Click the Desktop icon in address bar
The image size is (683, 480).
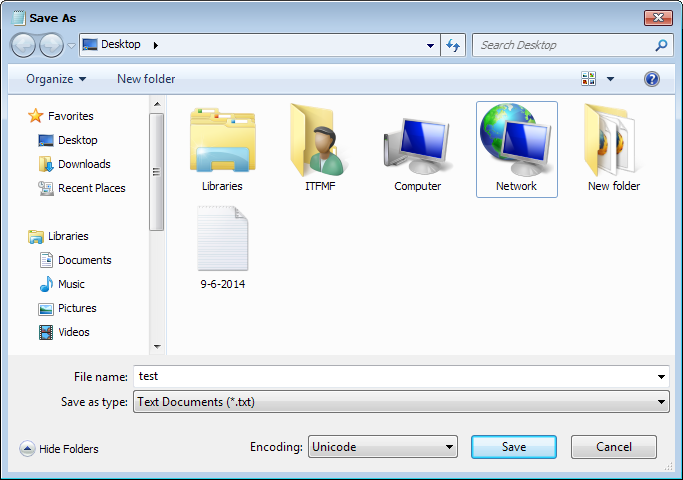pyautogui.click(x=90, y=44)
